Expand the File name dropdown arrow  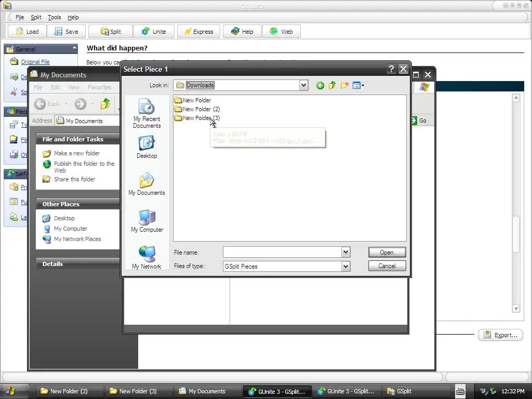click(x=345, y=252)
